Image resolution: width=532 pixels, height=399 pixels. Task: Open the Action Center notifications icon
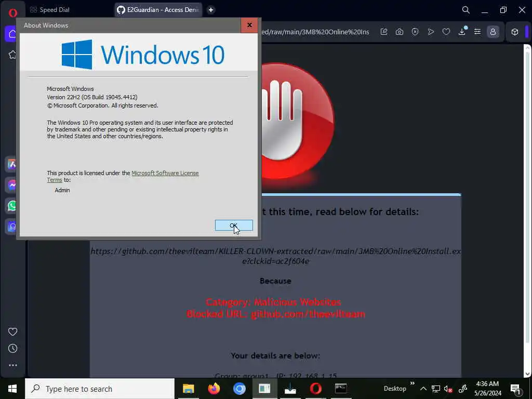click(x=516, y=389)
